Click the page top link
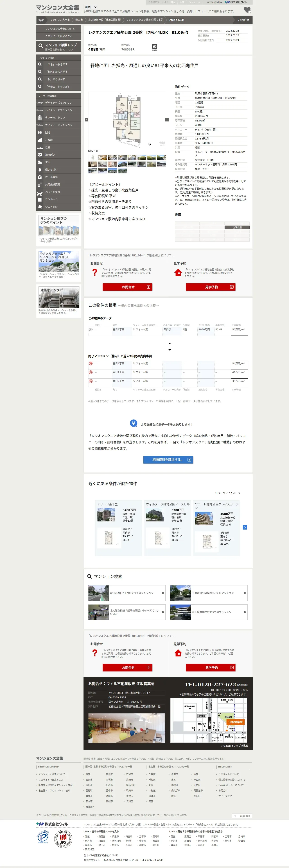The image size is (289, 868). (x=242, y=816)
